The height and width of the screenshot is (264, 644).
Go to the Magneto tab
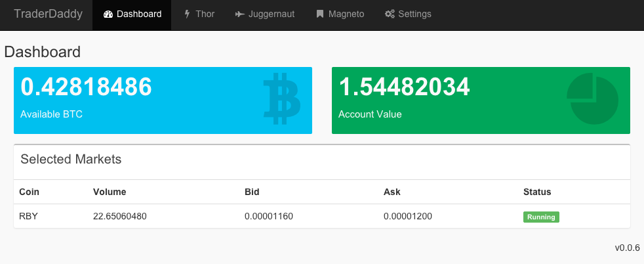coord(340,15)
